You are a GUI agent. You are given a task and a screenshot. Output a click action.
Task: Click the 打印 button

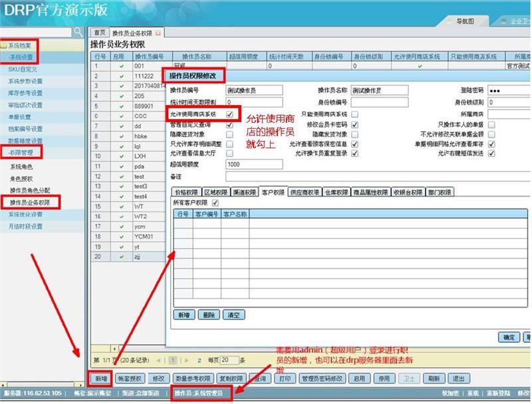pos(285,379)
